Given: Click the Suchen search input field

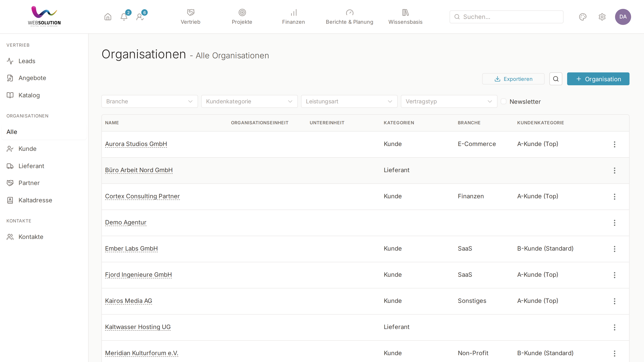Looking at the screenshot, I should click(x=506, y=17).
